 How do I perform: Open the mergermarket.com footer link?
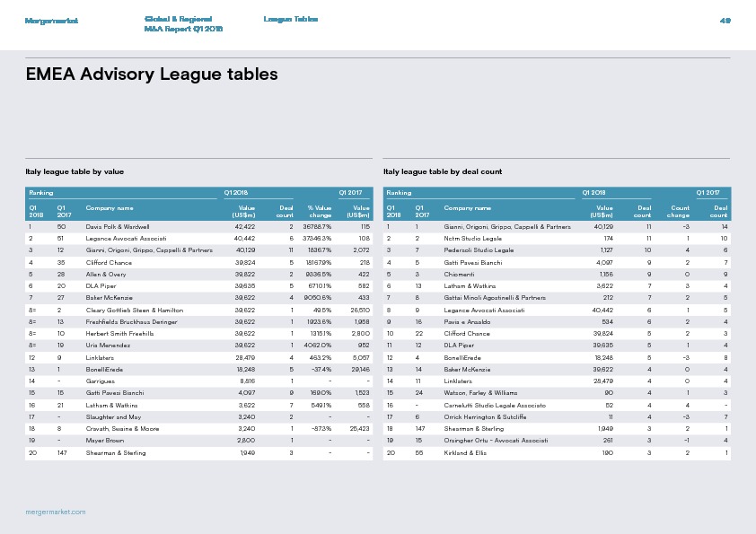click(56, 512)
